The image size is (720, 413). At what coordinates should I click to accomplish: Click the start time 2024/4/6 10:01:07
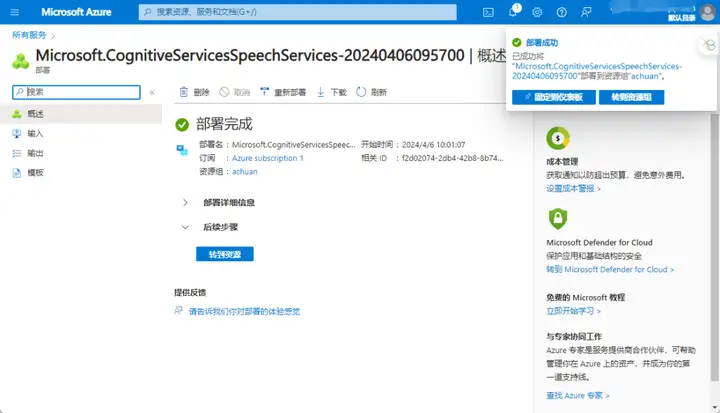433,145
